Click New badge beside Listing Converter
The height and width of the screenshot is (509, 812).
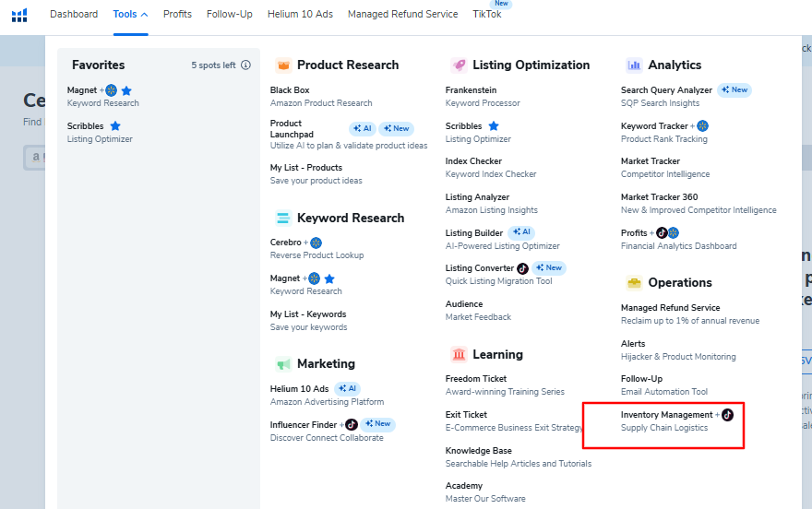point(549,268)
